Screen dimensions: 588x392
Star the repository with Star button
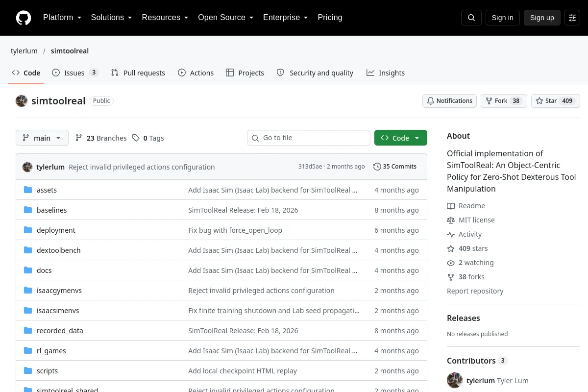[556, 101]
